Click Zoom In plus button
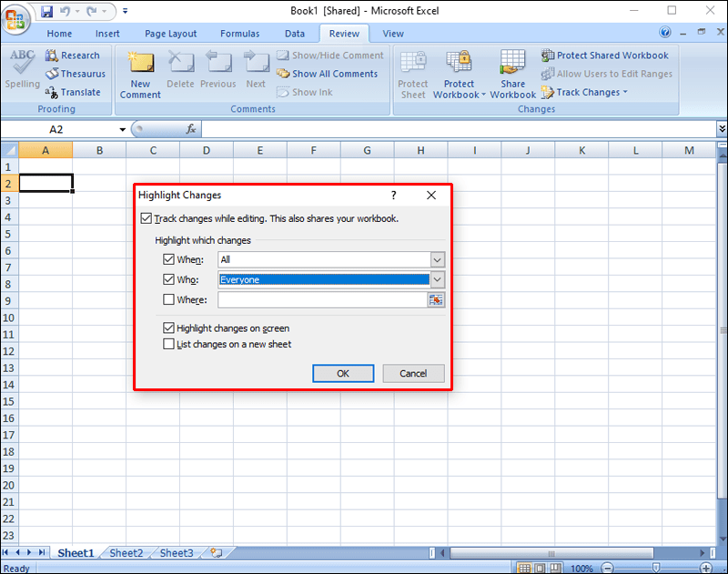 click(706, 568)
